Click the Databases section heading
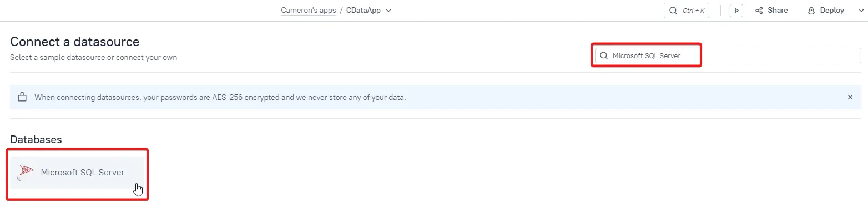Image resolution: width=868 pixels, height=217 pixels. click(36, 139)
